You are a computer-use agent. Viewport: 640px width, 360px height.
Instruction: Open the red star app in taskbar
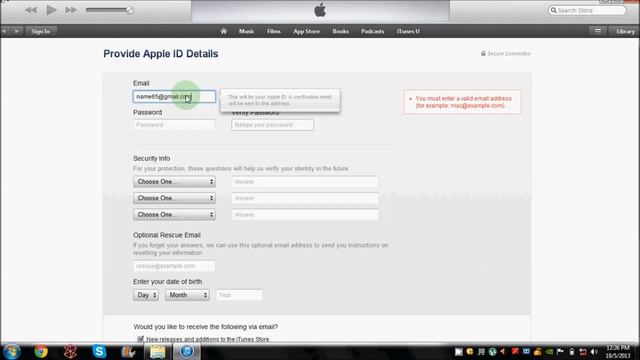pos(70,351)
